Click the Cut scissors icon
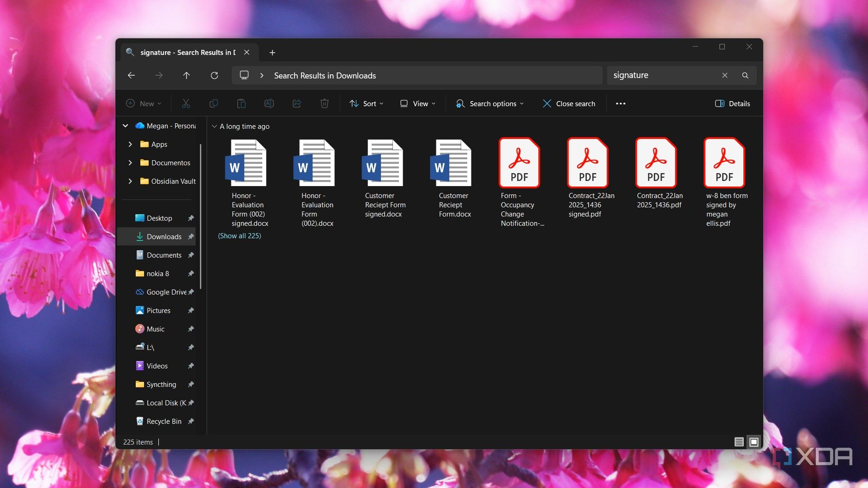Image resolution: width=868 pixels, height=488 pixels. [186, 103]
